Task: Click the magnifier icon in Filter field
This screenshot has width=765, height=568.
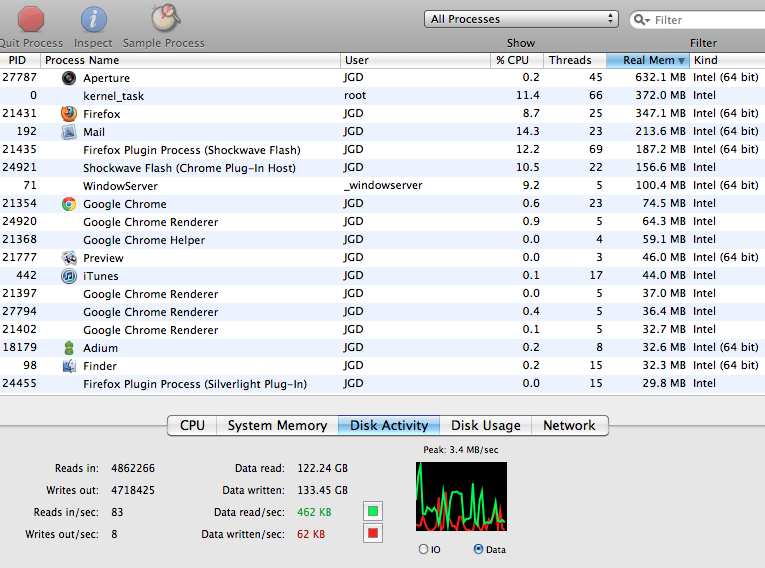Action: (x=642, y=20)
